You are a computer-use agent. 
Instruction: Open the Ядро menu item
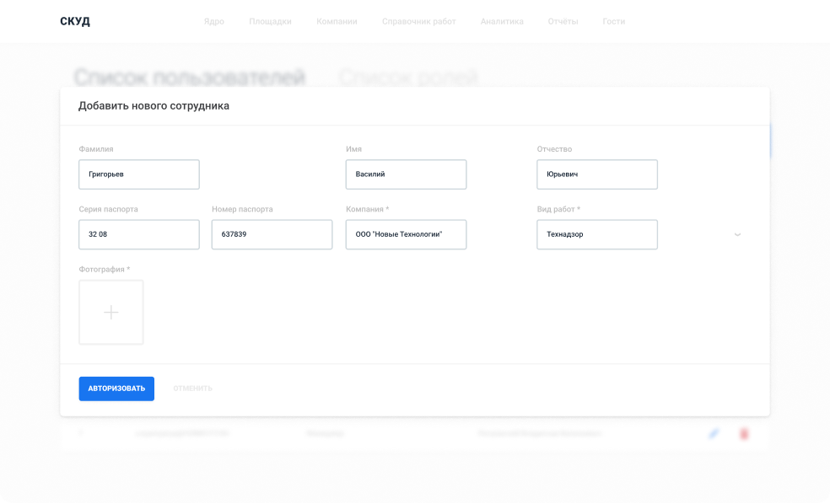[214, 22]
